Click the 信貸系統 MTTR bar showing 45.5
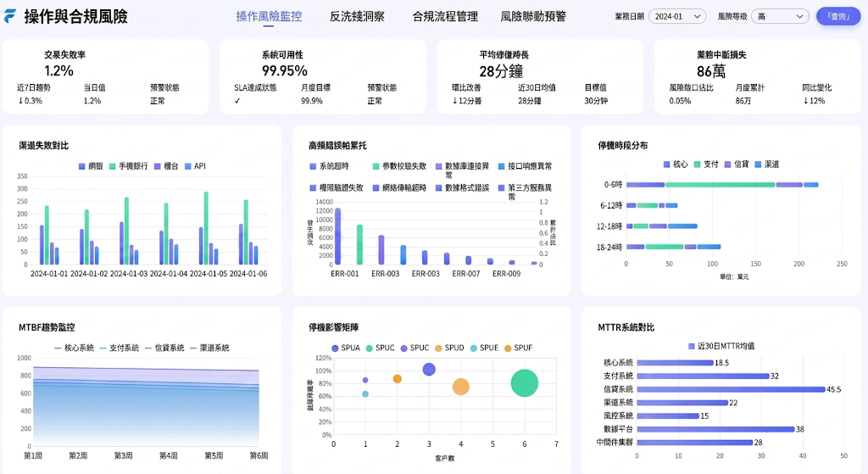The width and height of the screenshot is (868, 474). click(731, 389)
